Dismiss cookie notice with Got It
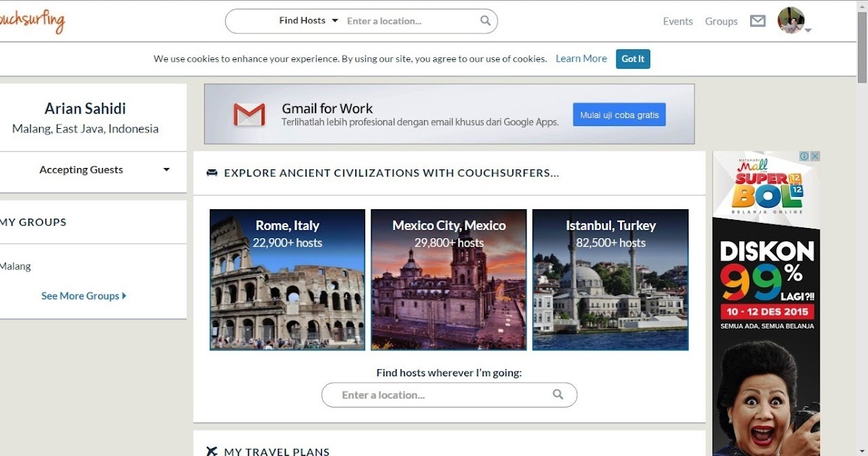Viewport: 868px width, 456px height. [x=633, y=59]
